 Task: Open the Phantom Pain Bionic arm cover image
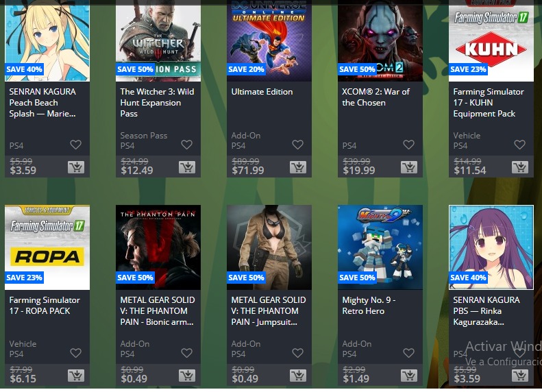point(158,247)
